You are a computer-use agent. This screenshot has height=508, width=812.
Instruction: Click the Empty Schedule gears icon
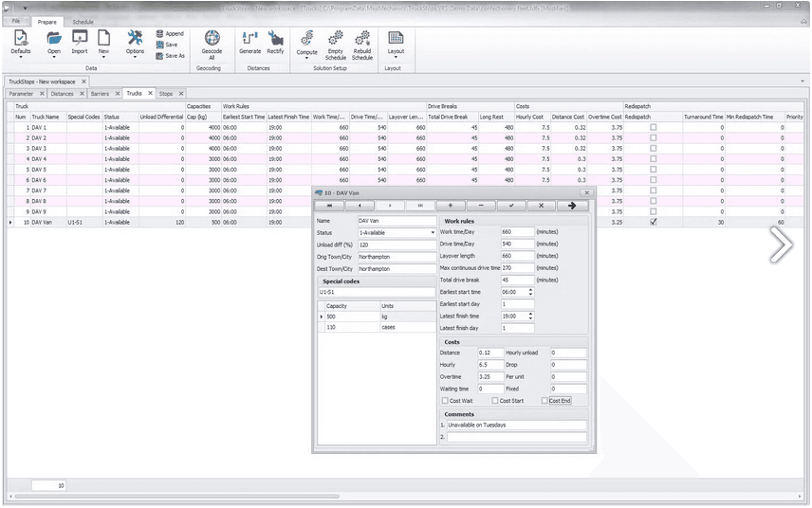[336, 39]
